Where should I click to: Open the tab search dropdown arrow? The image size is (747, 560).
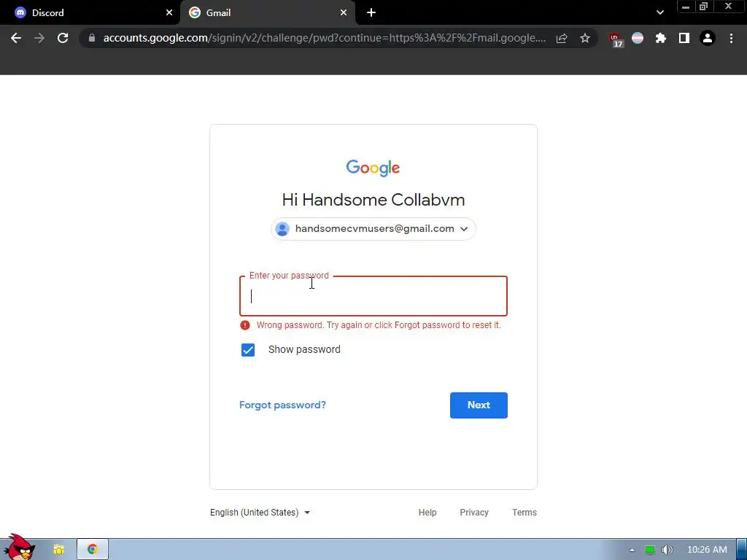(x=659, y=13)
